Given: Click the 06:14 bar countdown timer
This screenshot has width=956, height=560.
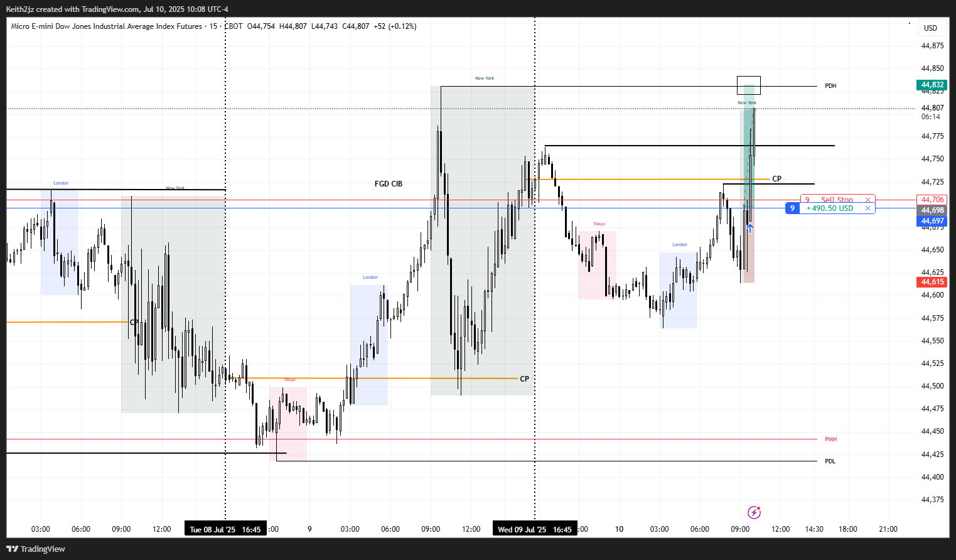Looking at the screenshot, I should (x=930, y=117).
